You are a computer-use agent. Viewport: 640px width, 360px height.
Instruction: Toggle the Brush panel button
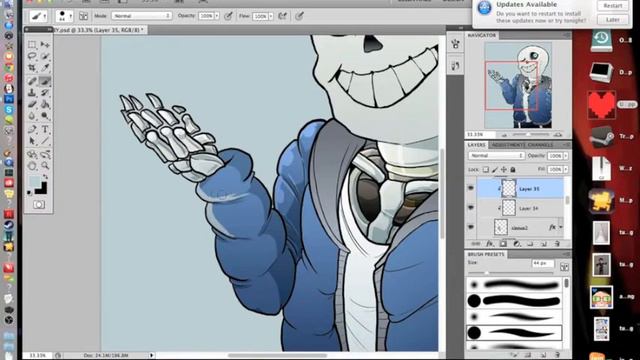click(x=83, y=16)
